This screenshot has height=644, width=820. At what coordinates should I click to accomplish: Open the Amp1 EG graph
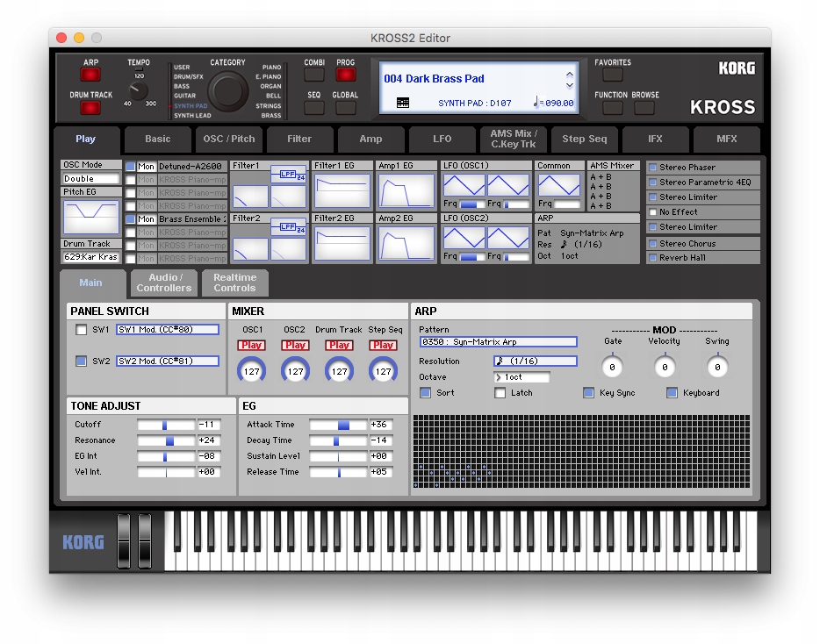[406, 190]
